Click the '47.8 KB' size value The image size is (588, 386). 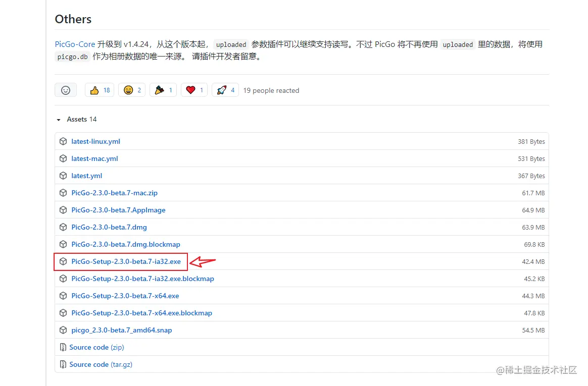[534, 313]
